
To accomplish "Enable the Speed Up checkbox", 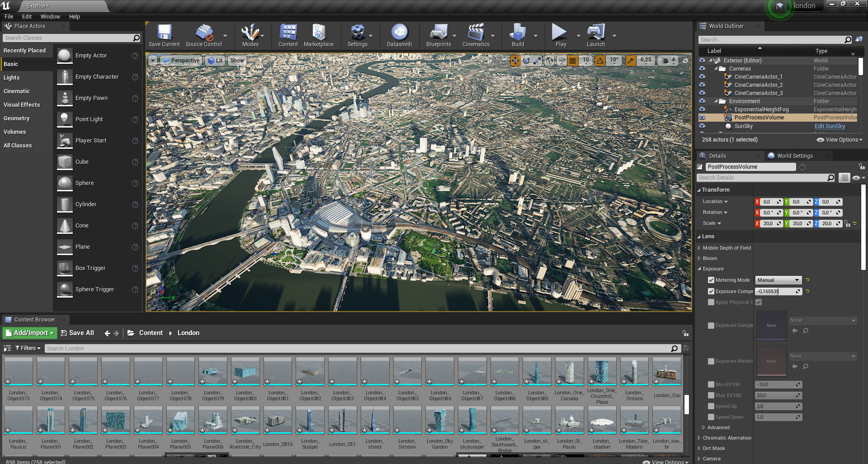I will coord(711,406).
